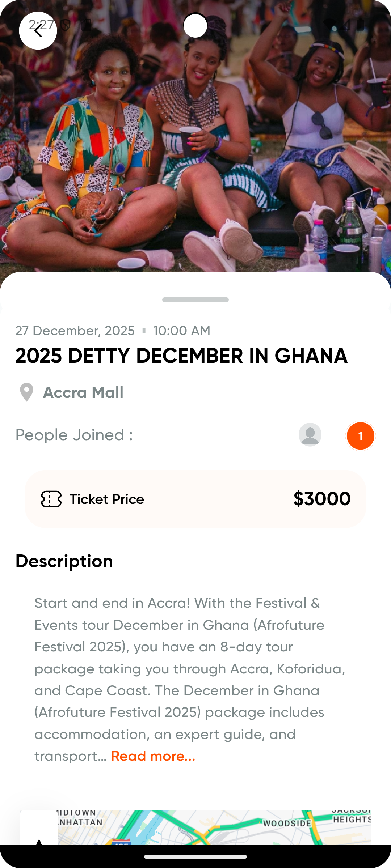Open the map preview thumbnail

pos(214,827)
